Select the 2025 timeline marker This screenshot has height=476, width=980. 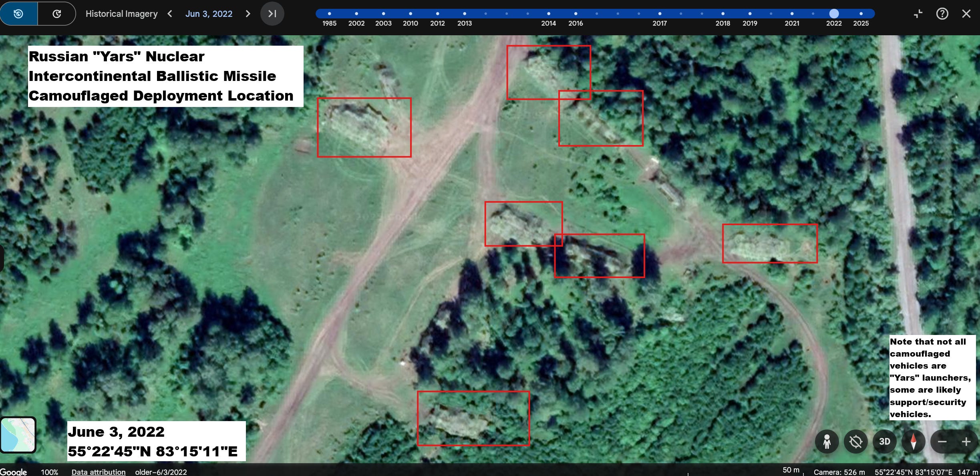(861, 14)
